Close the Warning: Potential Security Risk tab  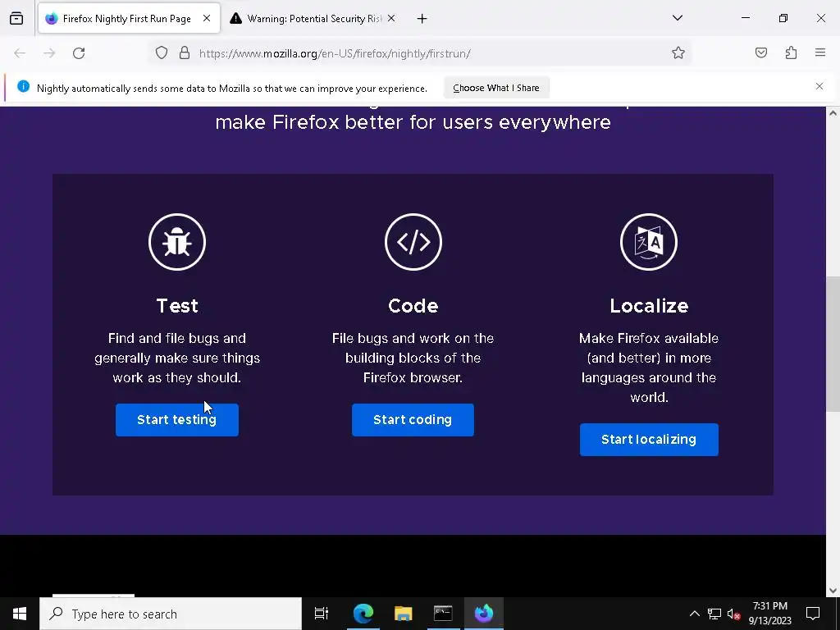391,19
